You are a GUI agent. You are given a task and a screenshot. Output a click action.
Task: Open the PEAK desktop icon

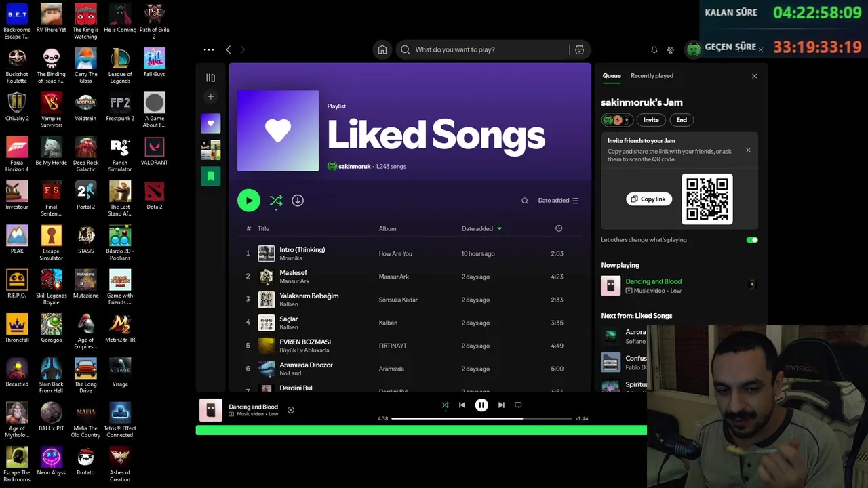point(17,239)
